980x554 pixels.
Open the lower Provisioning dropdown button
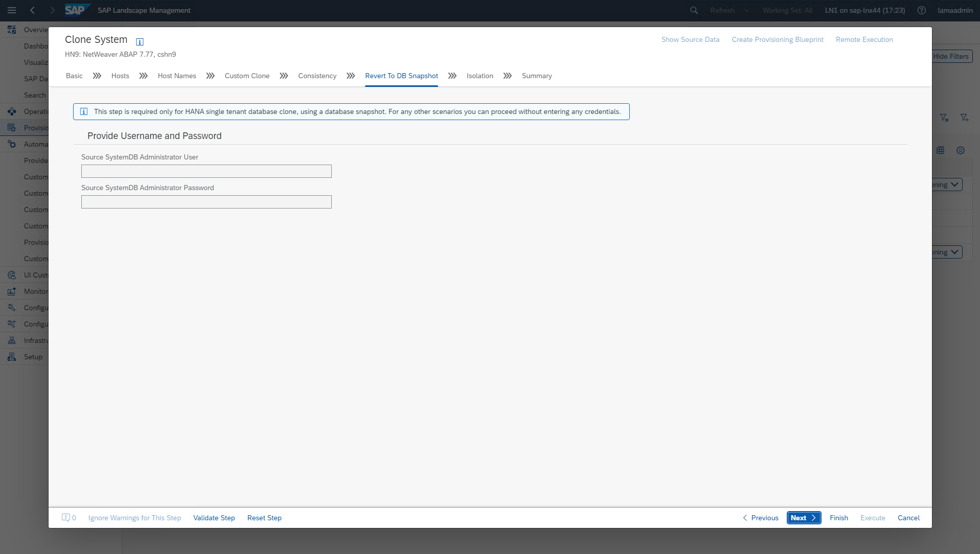[947, 252]
